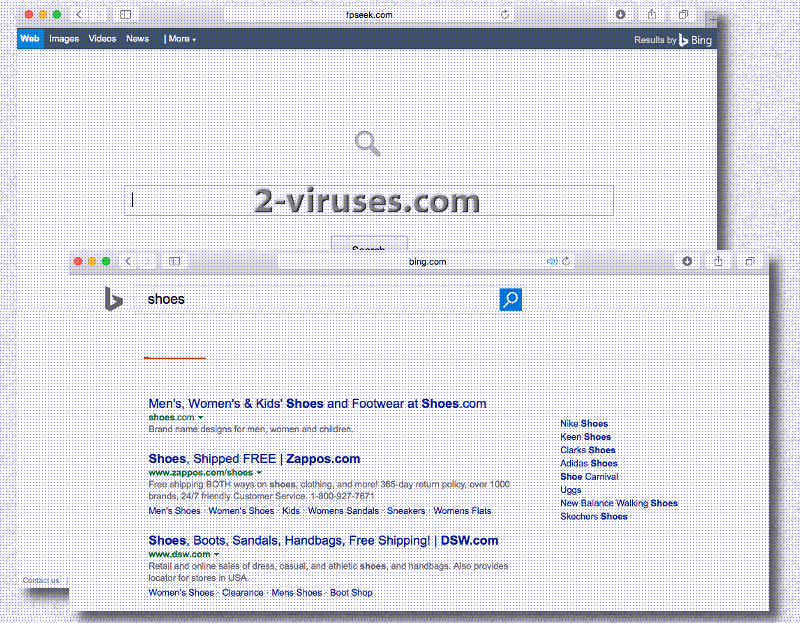Expand the More dropdown in fpseek navigation

[180, 39]
